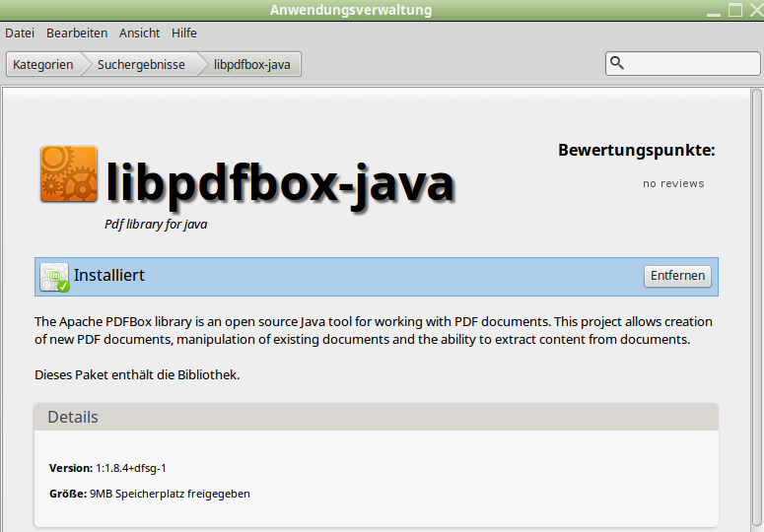The height and width of the screenshot is (532, 764).
Task: Click the Bewertungspunkte label
Action: click(637, 150)
